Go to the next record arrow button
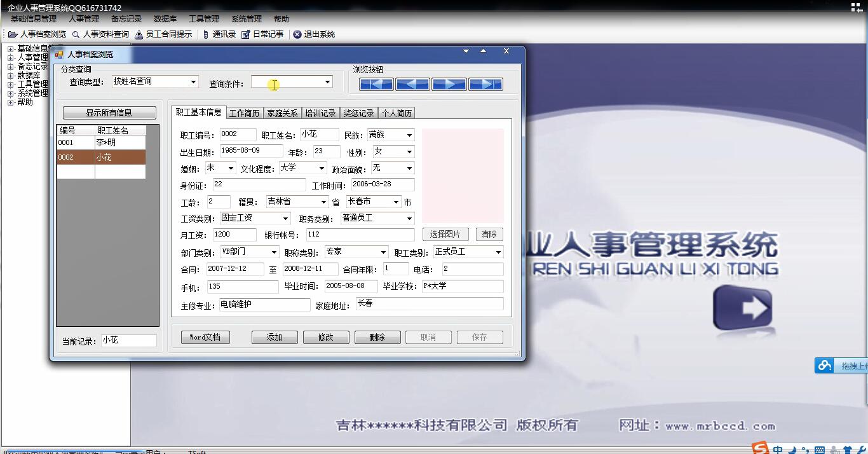The height and width of the screenshot is (454, 868). (x=449, y=84)
